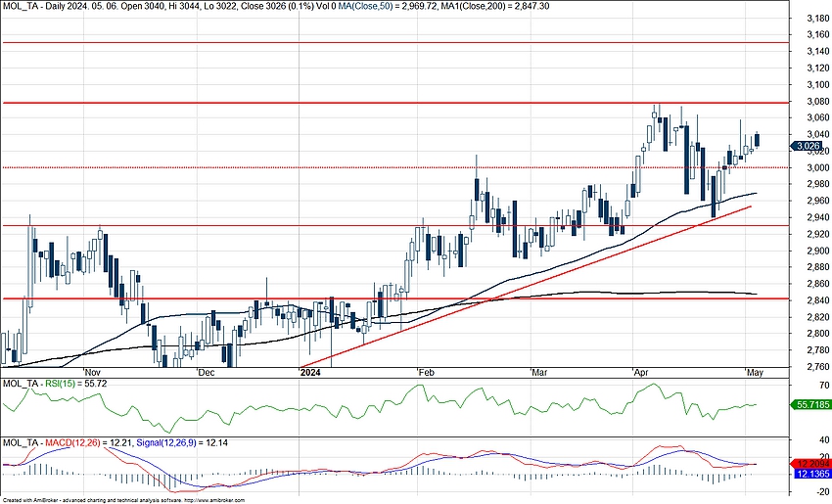
Task: Click the 3,180 price axis label
Action: pos(817,18)
